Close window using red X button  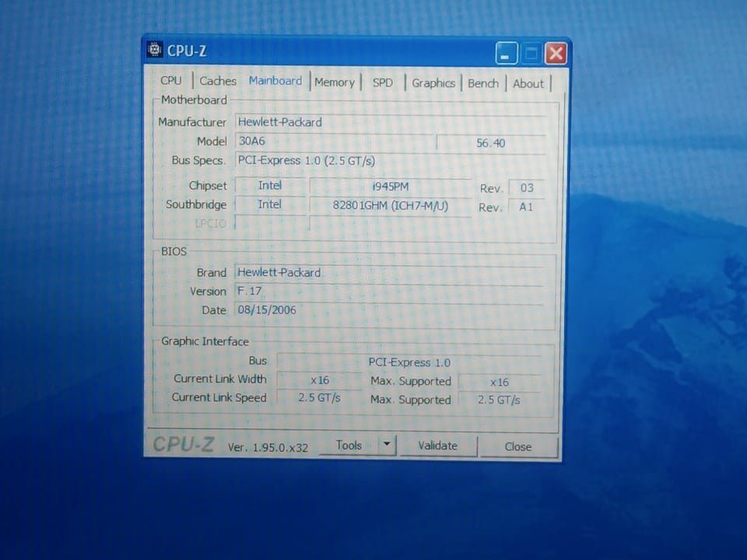(x=556, y=54)
